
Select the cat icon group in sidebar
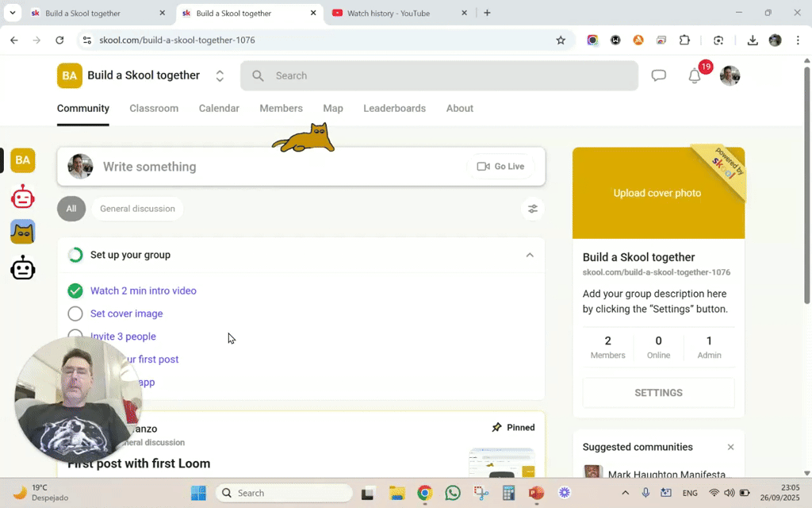click(x=23, y=232)
